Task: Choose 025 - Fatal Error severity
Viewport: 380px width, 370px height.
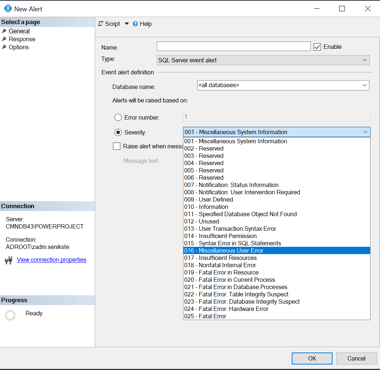Action: [x=277, y=316]
